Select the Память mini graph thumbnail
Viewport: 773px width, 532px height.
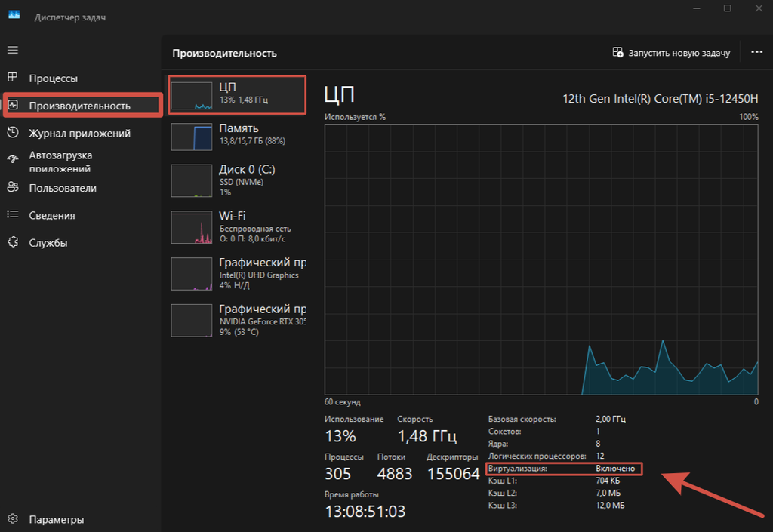point(191,137)
